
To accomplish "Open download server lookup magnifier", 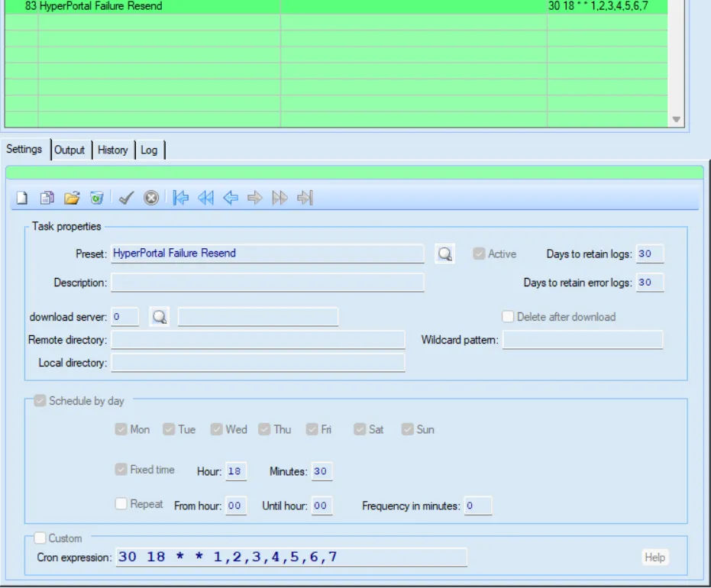I will (159, 317).
